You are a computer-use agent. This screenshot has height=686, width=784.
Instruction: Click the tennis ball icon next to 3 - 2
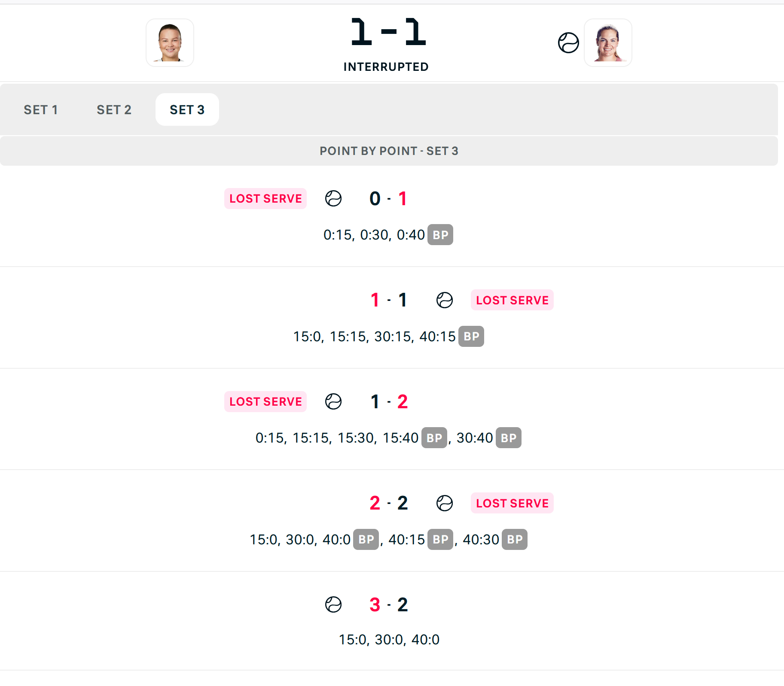333,604
